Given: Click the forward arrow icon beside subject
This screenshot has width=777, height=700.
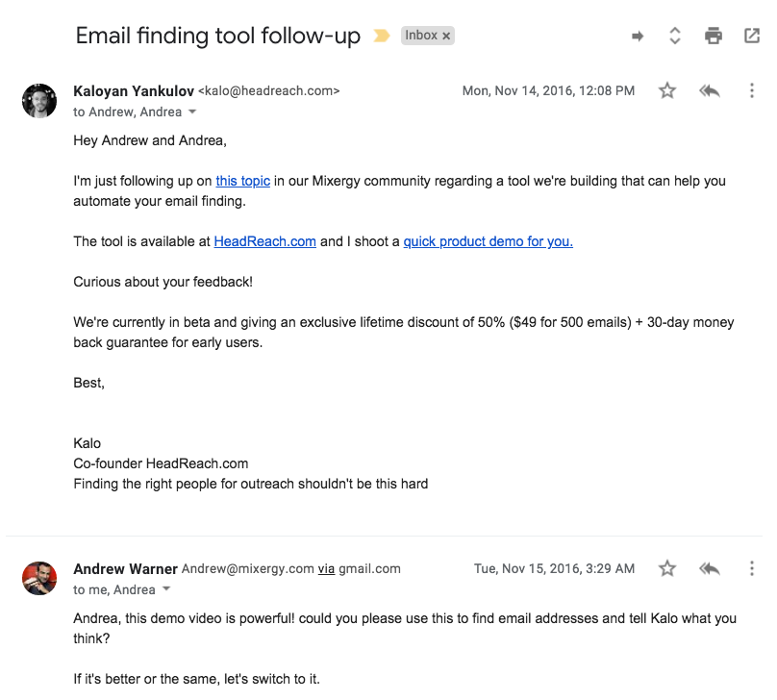Looking at the screenshot, I should pos(637,37).
